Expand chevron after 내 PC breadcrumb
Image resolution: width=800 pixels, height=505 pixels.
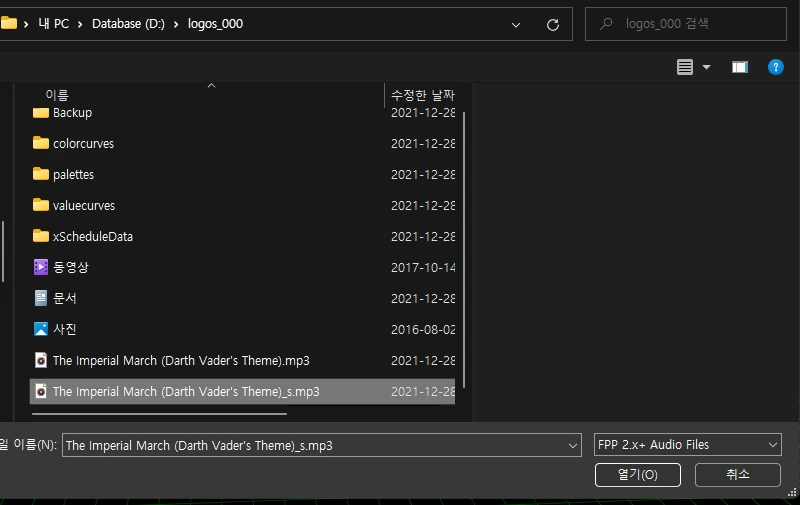[80, 24]
